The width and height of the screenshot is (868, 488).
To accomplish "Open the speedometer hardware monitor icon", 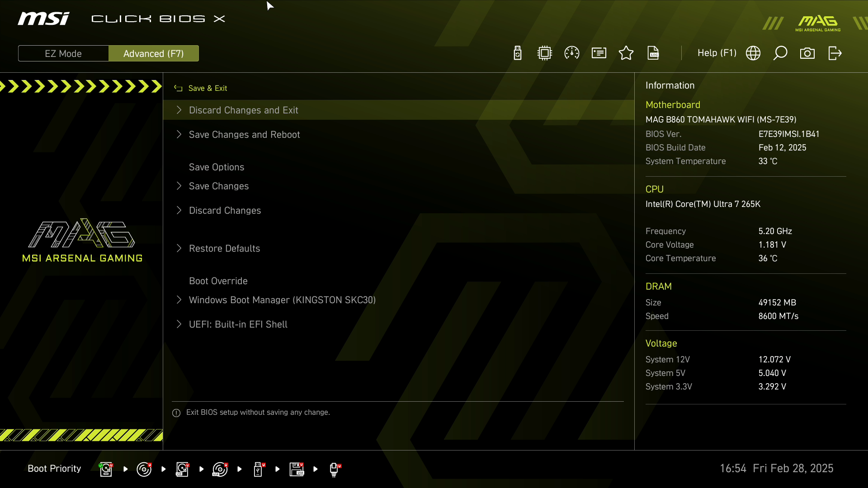I will [x=572, y=53].
